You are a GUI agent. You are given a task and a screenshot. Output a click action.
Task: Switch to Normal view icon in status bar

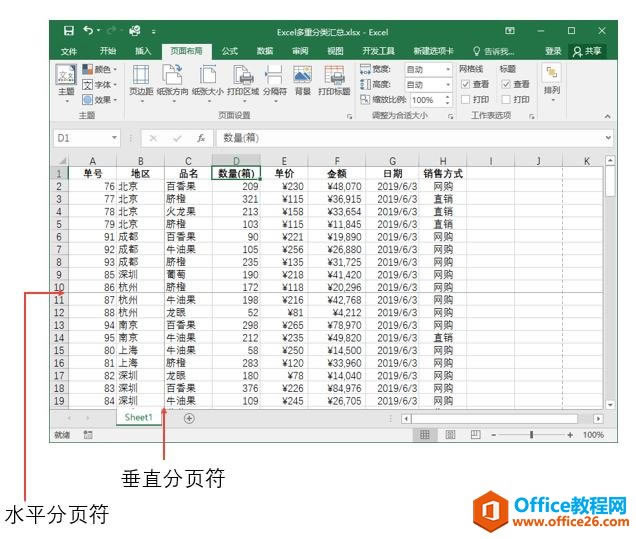(425, 435)
